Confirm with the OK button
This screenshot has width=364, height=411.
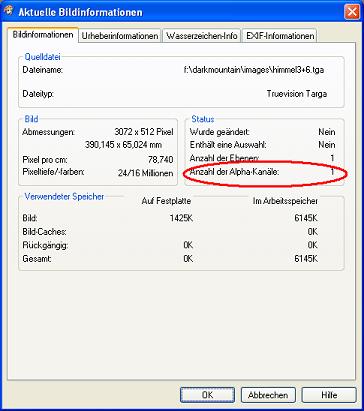[x=207, y=395]
